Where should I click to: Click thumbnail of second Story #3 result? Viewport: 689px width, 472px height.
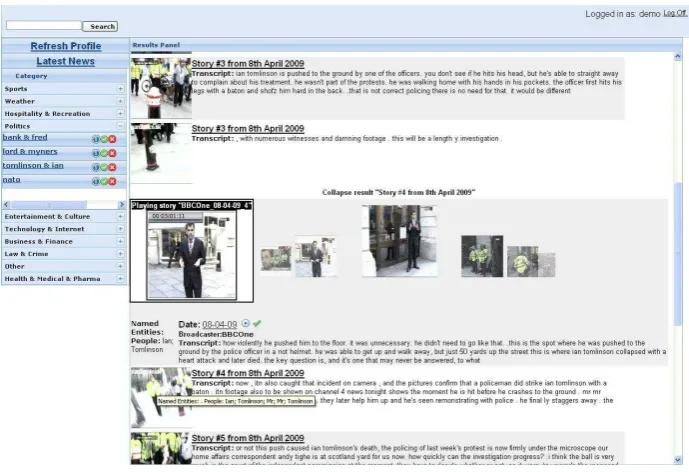[161, 153]
